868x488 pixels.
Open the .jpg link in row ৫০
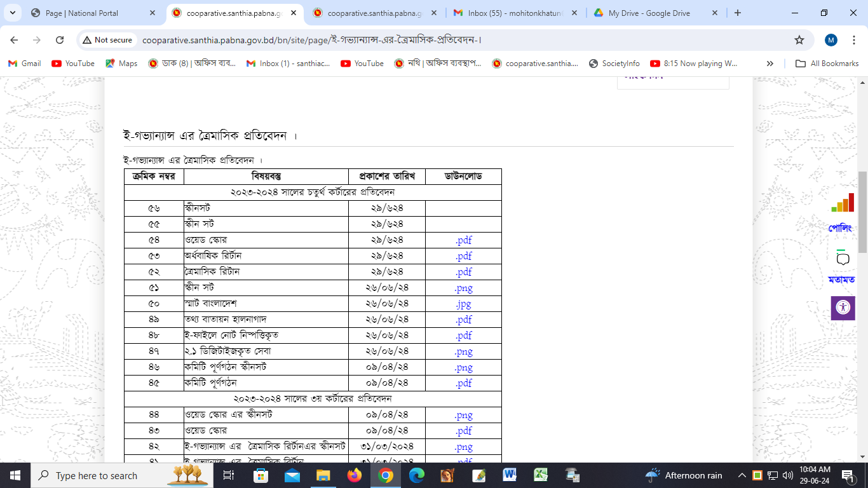coord(463,304)
